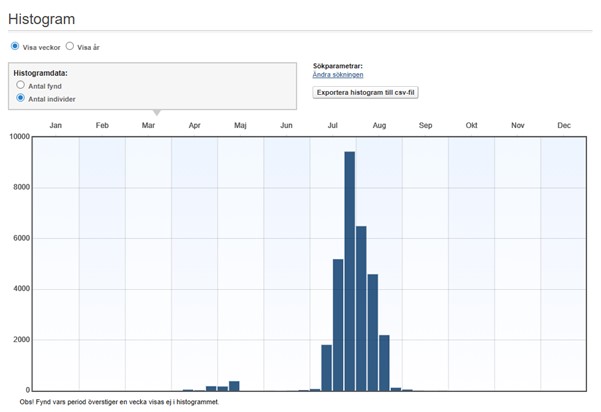Click the Mar month label

(148, 125)
